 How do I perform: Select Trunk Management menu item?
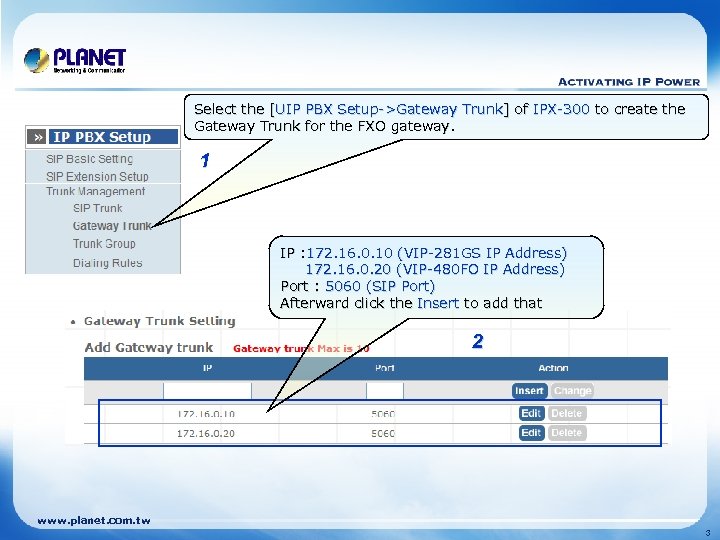[x=96, y=191]
